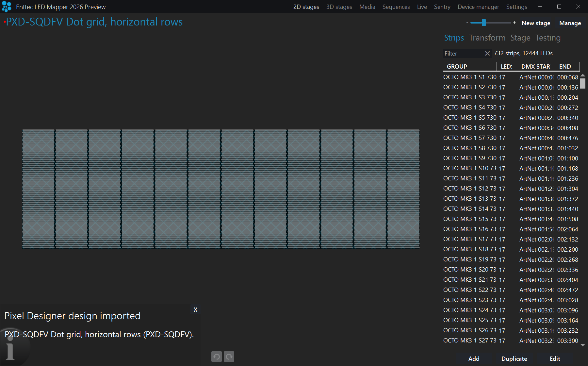The height and width of the screenshot is (366, 588).
Task: Click the stage title PXD-SQDFV Dot grid
Action: click(94, 22)
